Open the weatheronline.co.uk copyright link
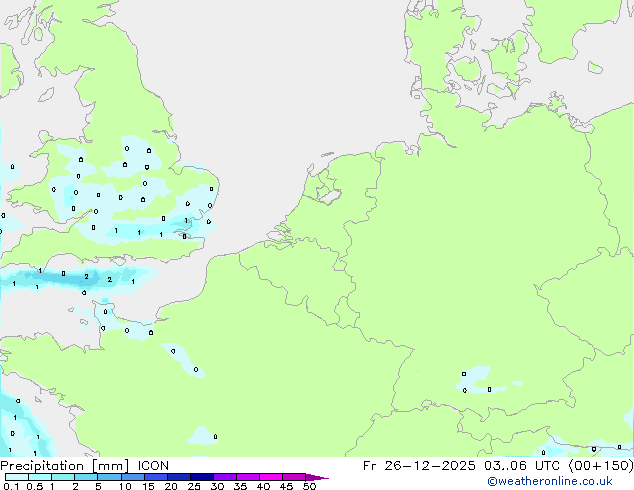This screenshot has height=490, width=634. click(x=550, y=481)
